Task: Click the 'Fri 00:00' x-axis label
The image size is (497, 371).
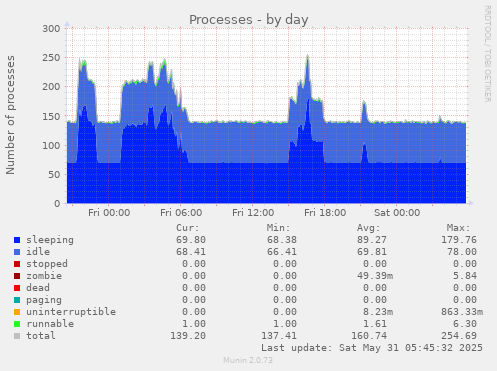Action: (x=109, y=213)
